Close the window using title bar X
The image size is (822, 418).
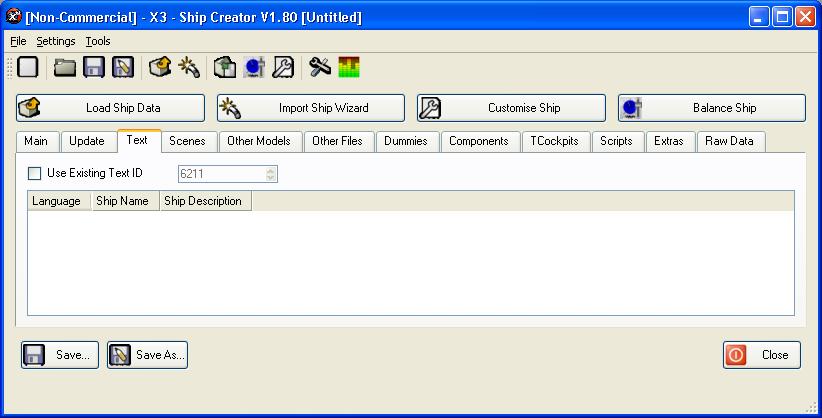tap(805, 17)
